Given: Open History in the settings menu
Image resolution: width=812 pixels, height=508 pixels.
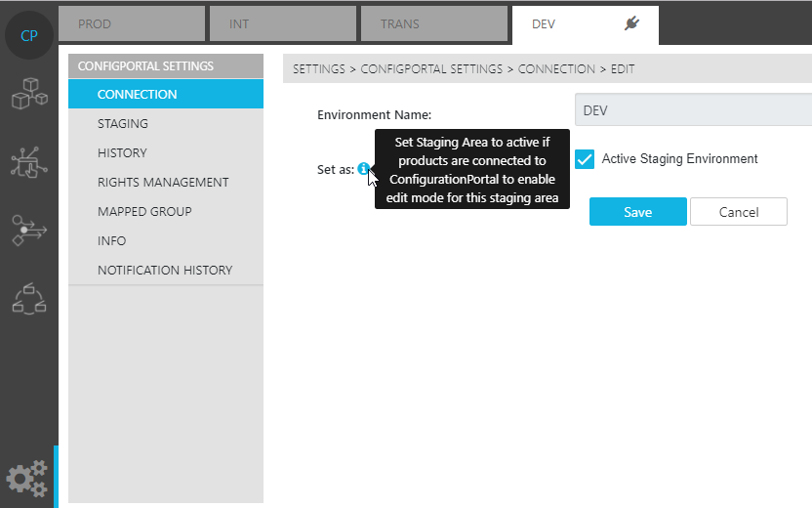Looking at the screenshot, I should [122, 153].
